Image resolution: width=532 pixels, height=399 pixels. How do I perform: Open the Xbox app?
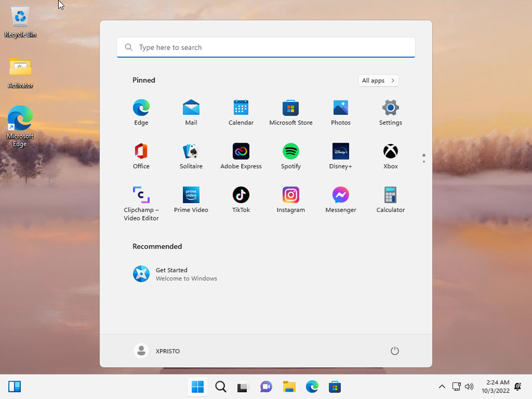(391, 156)
